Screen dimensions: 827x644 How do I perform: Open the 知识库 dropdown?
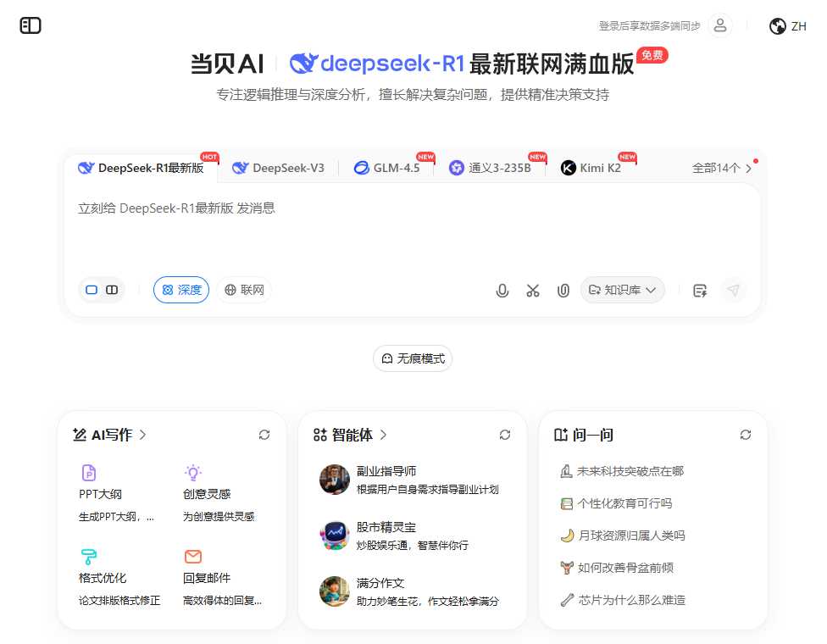pyautogui.click(x=622, y=290)
